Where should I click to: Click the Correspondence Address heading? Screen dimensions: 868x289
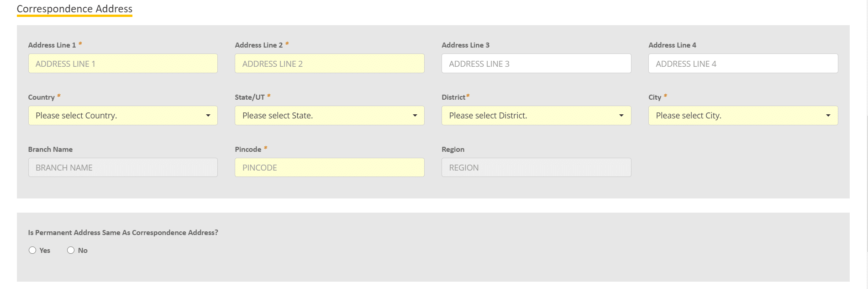click(x=74, y=9)
